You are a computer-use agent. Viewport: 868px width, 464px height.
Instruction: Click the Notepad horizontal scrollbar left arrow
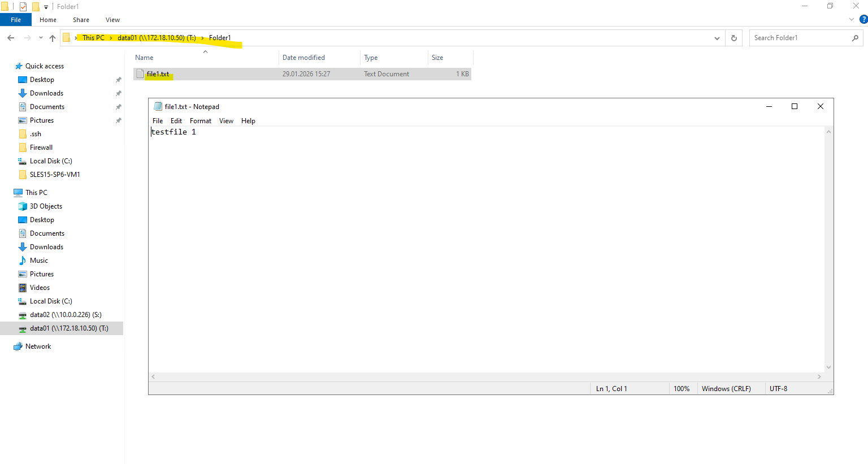(x=153, y=376)
